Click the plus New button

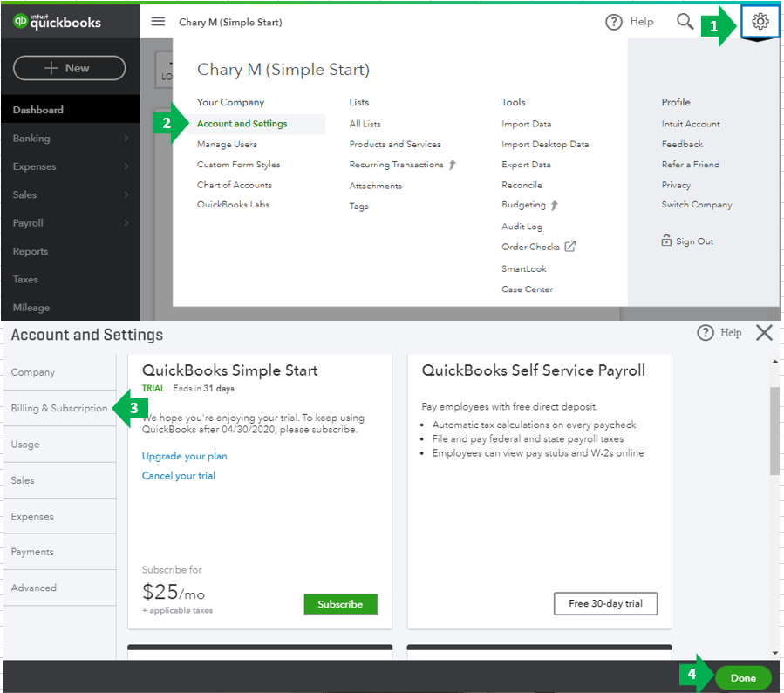point(69,68)
